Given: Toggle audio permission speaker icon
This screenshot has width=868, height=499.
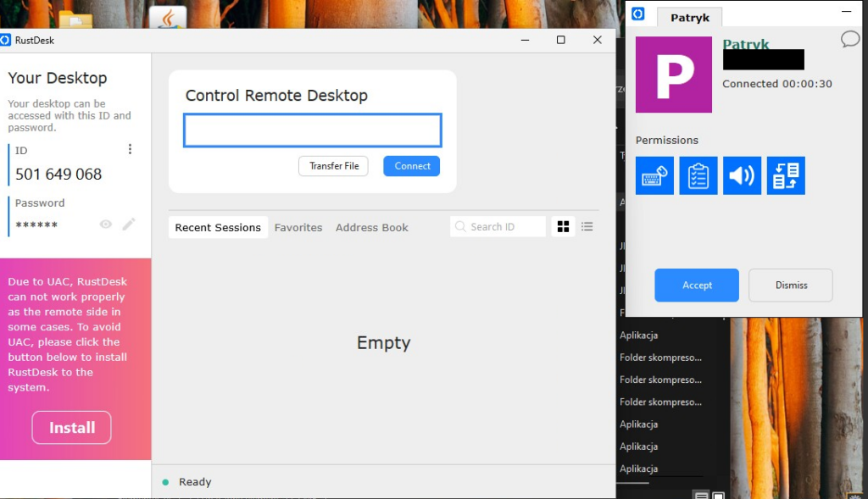Looking at the screenshot, I should pyautogui.click(x=742, y=175).
